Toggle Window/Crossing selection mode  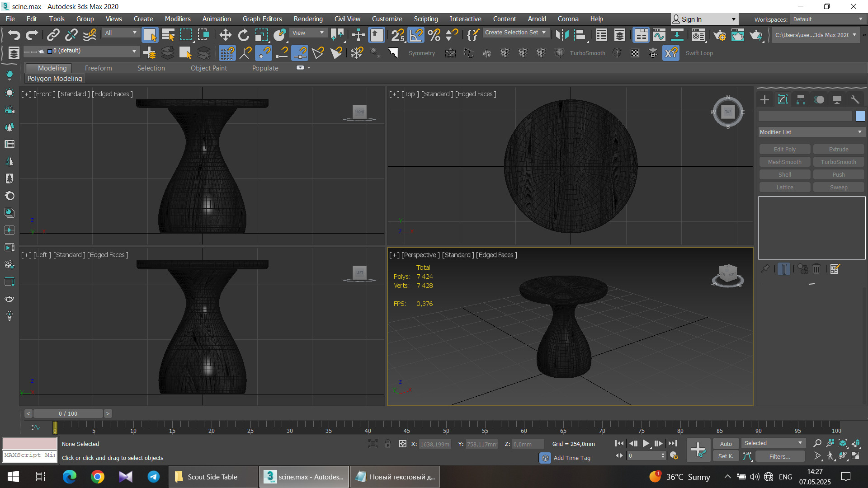coord(203,35)
